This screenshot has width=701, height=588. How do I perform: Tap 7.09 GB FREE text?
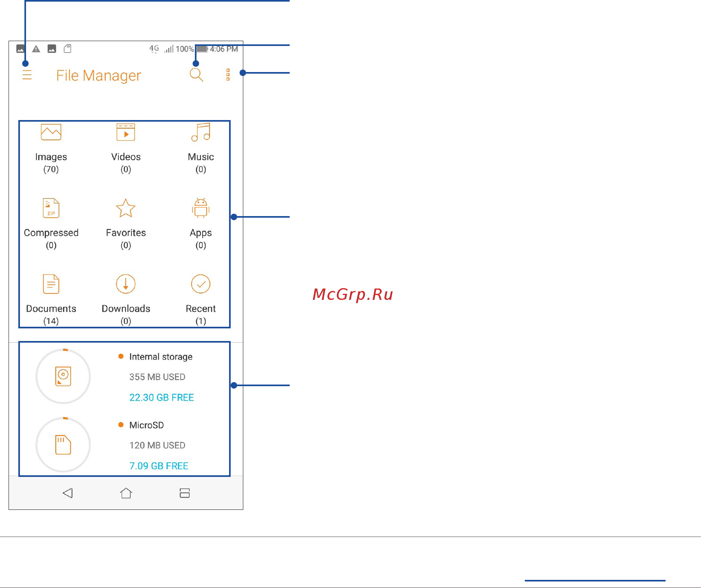pyautogui.click(x=159, y=466)
